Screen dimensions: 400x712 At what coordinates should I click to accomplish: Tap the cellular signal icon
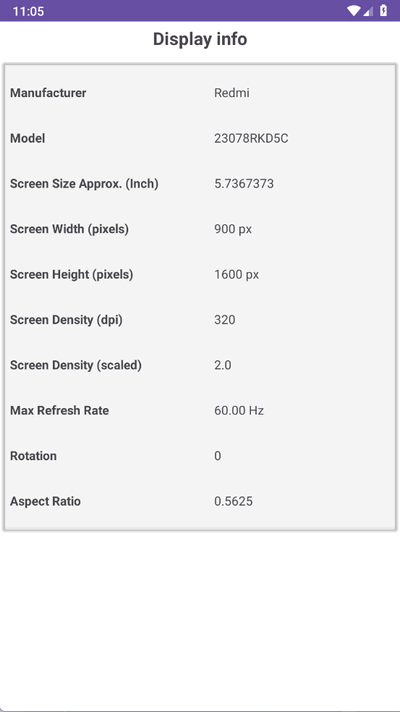click(x=368, y=11)
